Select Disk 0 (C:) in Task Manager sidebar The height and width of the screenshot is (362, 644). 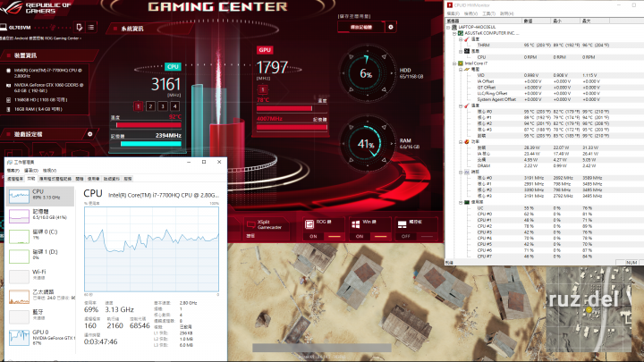[x=40, y=236]
